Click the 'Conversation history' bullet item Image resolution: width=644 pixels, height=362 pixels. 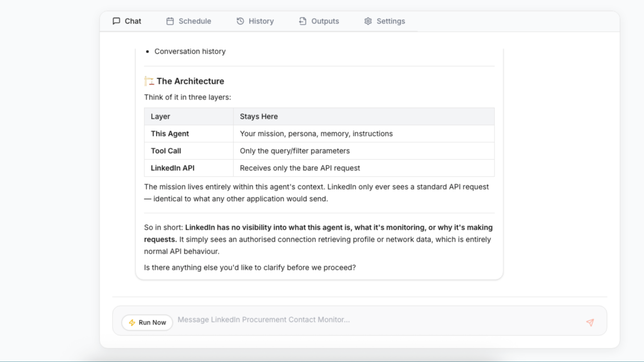(x=190, y=51)
